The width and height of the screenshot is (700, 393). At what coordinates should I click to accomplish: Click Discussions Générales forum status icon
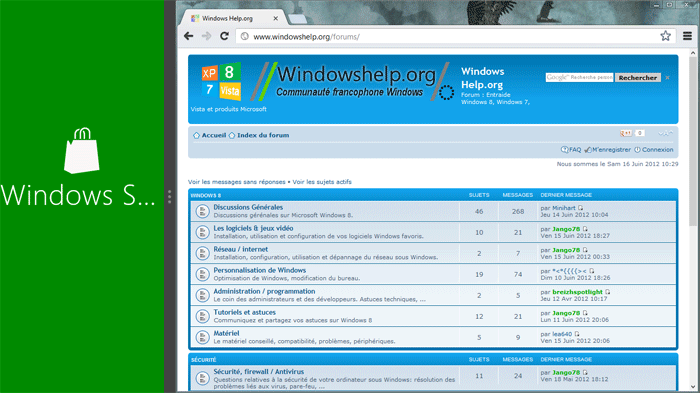[x=203, y=211]
